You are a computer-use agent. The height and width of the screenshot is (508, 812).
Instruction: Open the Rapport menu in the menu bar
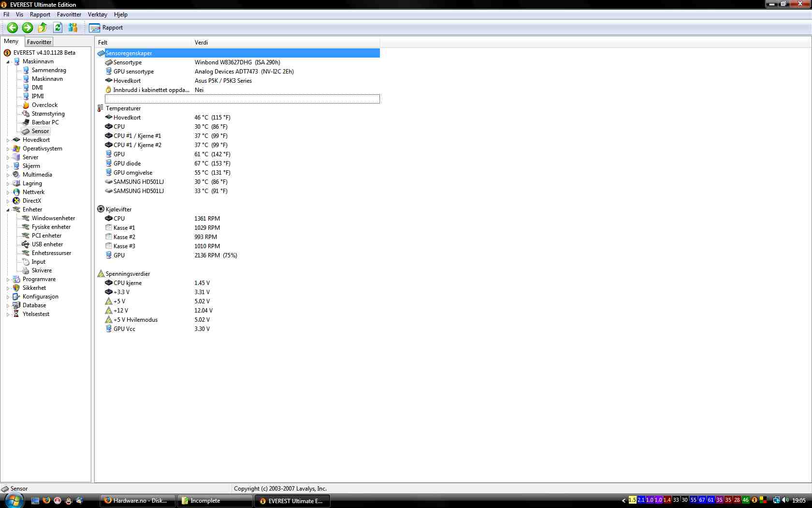(x=40, y=15)
